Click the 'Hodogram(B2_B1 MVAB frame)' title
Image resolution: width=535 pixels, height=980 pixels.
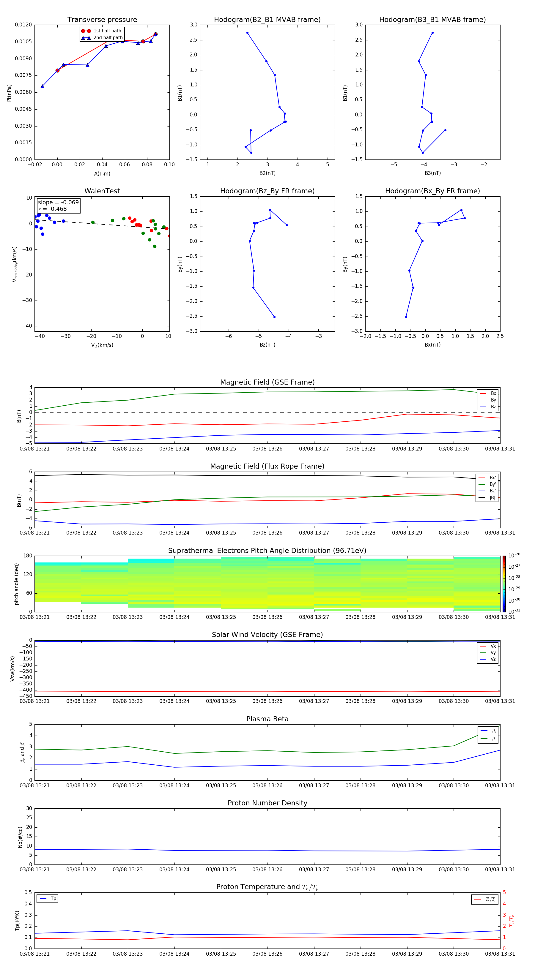tap(267, 20)
